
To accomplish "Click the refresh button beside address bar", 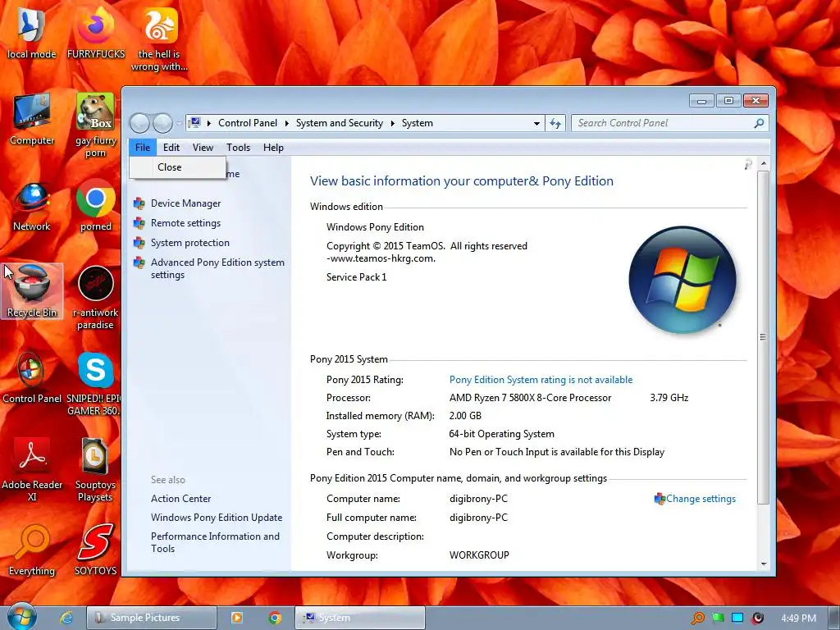I will 555,123.
